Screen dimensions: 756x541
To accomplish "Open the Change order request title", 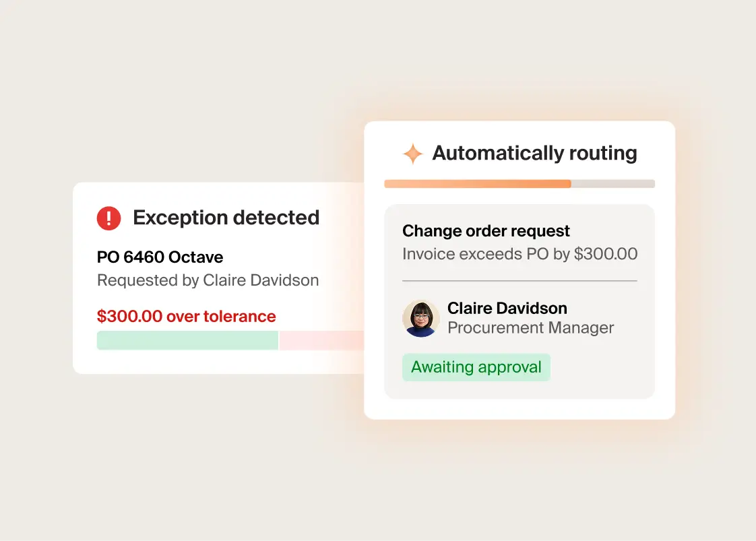I will coord(486,231).
